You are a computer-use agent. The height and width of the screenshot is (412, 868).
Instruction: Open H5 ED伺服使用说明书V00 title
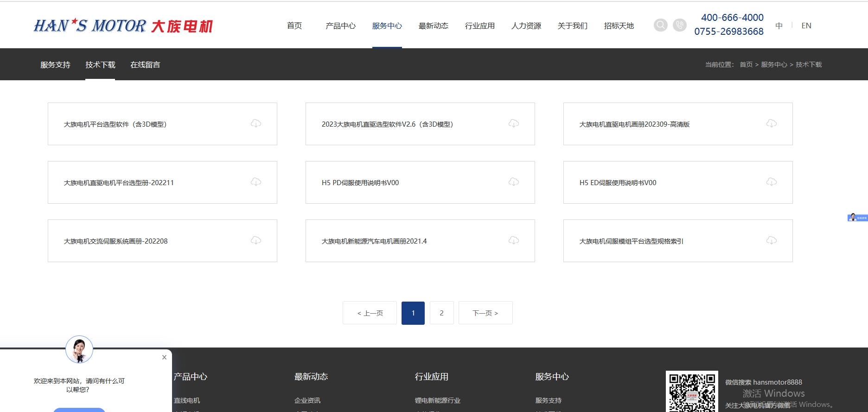(x=618, y=183)
